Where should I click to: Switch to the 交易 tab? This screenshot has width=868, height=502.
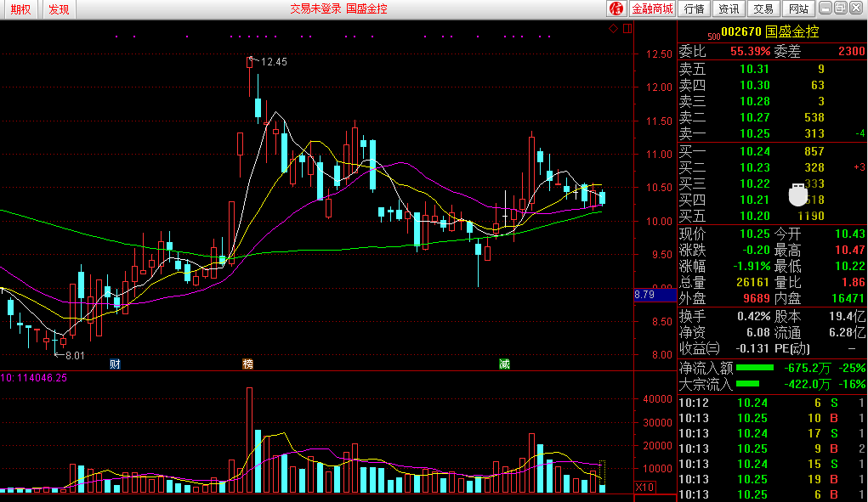763,8
